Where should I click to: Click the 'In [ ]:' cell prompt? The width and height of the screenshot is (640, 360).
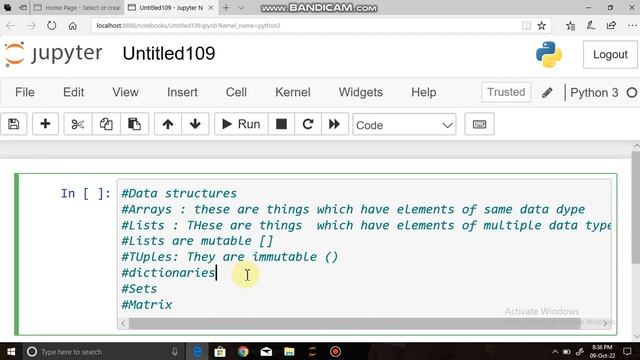[85, 193]
